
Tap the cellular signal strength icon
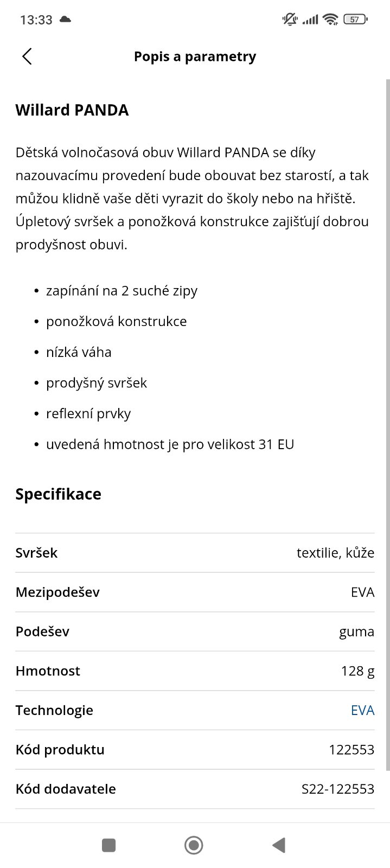(x=310, y=20)
